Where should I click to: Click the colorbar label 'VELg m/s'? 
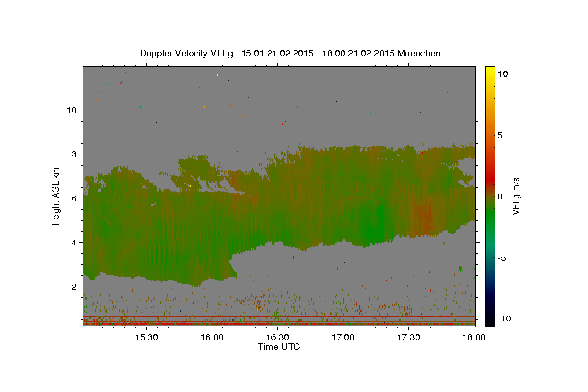[x=515, y=196]
